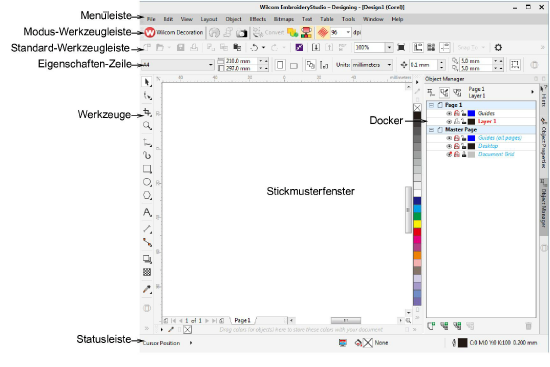Screen dimensions: 550x367
Task: Open the Object menu
Action: [x=233, y=19]
